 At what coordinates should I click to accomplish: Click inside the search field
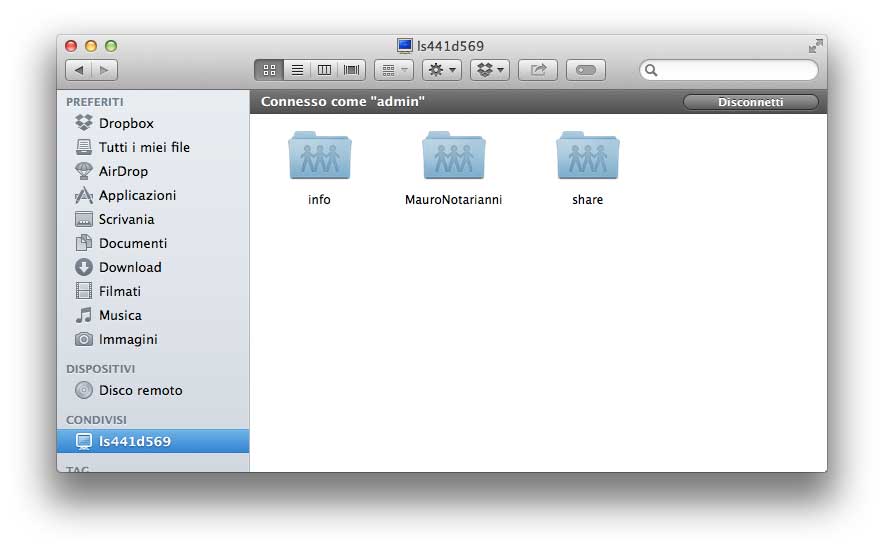point(728,70)
